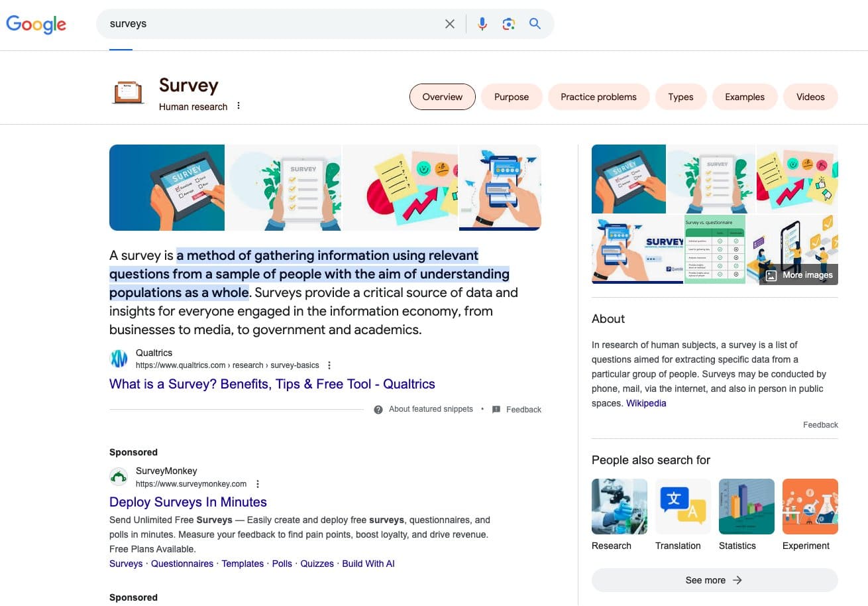Select the Purpose tab

pos(512,97)
